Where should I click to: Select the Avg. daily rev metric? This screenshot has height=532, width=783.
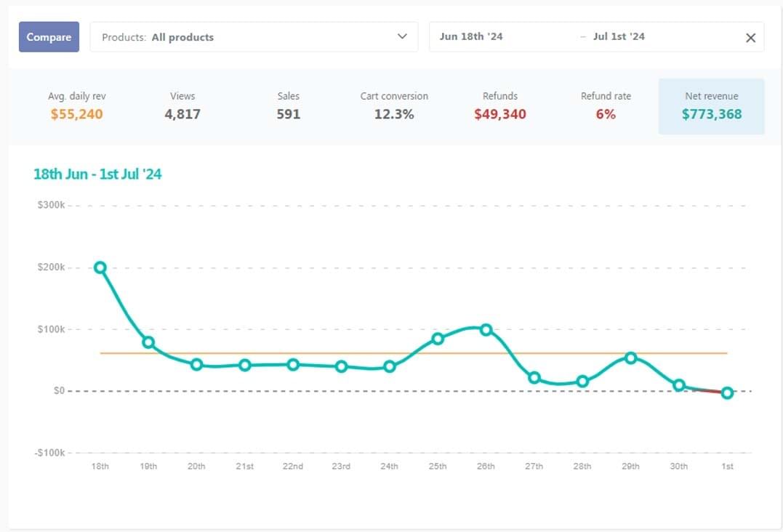77,106
